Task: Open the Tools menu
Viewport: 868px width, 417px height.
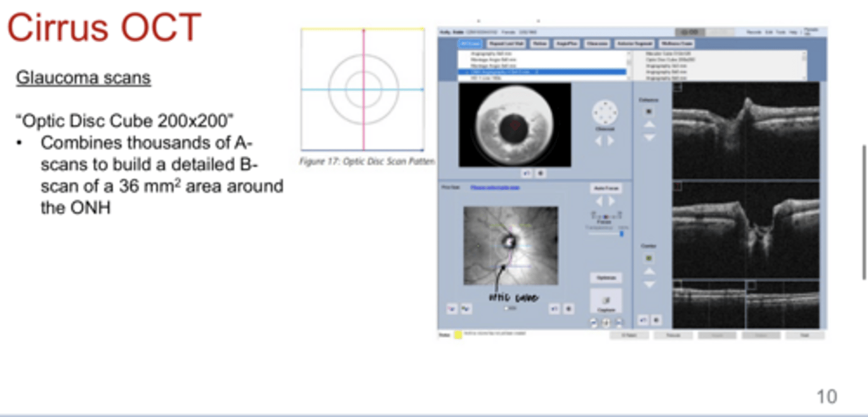Action: point(781,32)
